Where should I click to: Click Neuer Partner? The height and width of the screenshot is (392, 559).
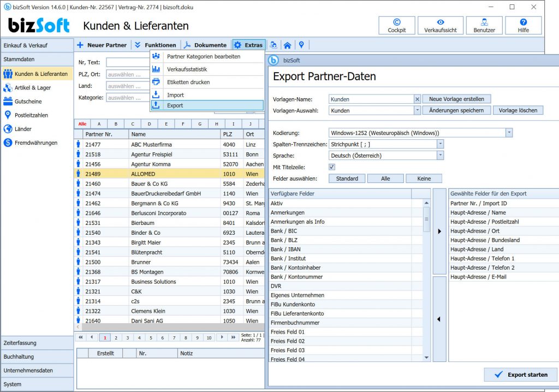coord(102,45)
